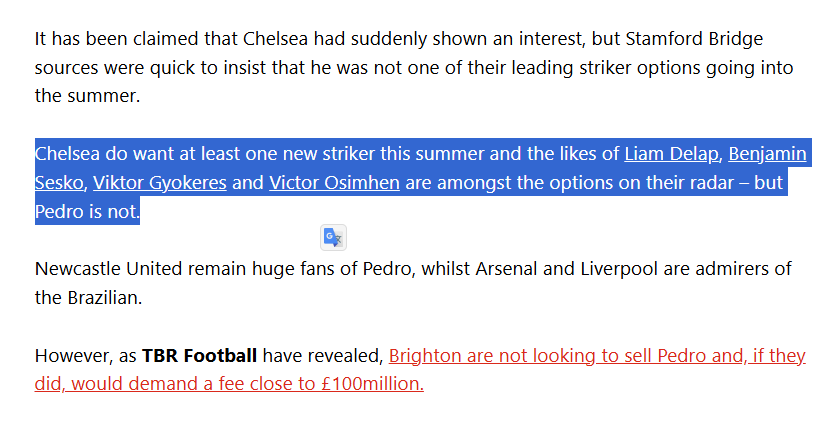This screenshot has height=428, width=832.
Task: Click the words Stamford Bridge in first paragraph
Action: coord(694,39)
